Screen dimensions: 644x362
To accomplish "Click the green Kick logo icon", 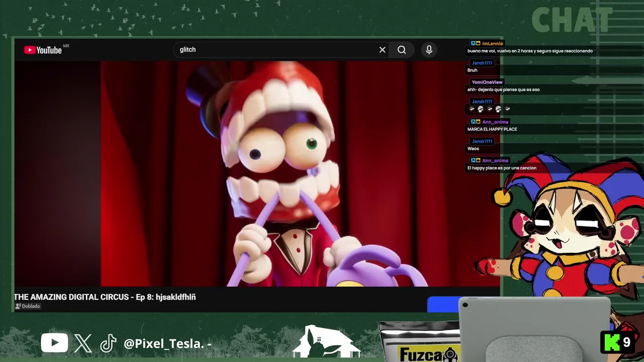I will coord(611,342).
